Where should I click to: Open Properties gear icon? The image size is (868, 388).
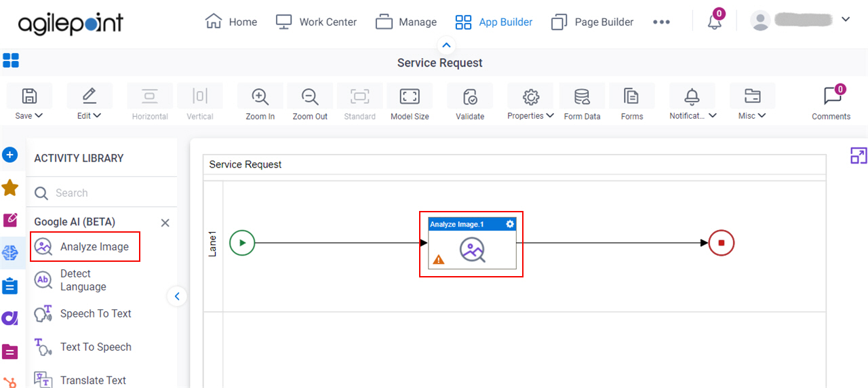click(531, 96)
